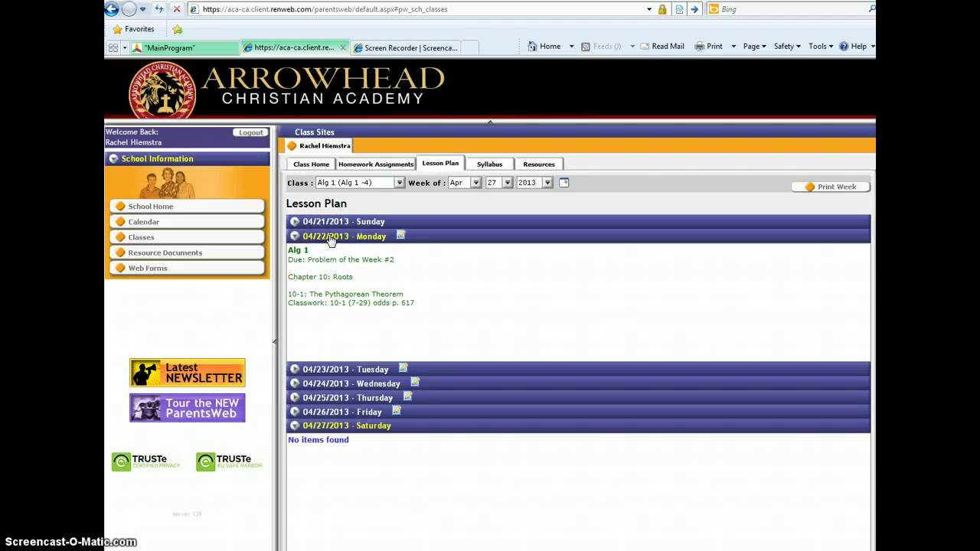The width and height of the screenshot is (980, 551).
Task: Open the Print dropdown arrow
Action: click(x=733, y=47)
